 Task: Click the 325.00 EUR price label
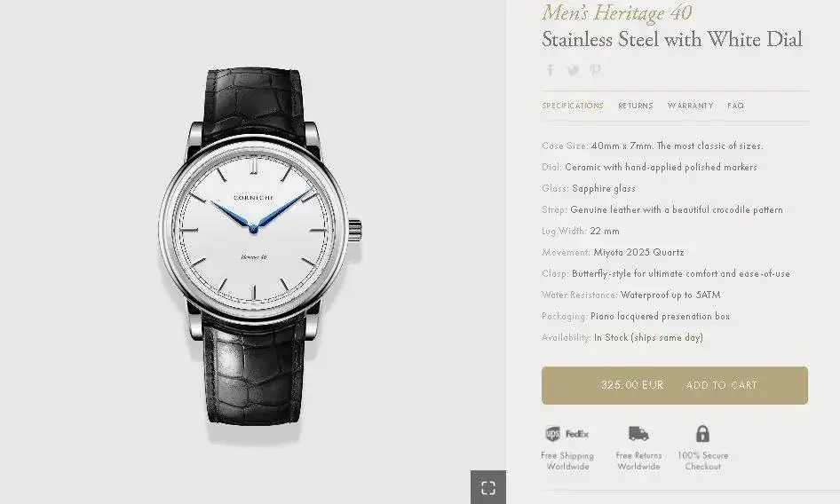[x=632, y=385]
